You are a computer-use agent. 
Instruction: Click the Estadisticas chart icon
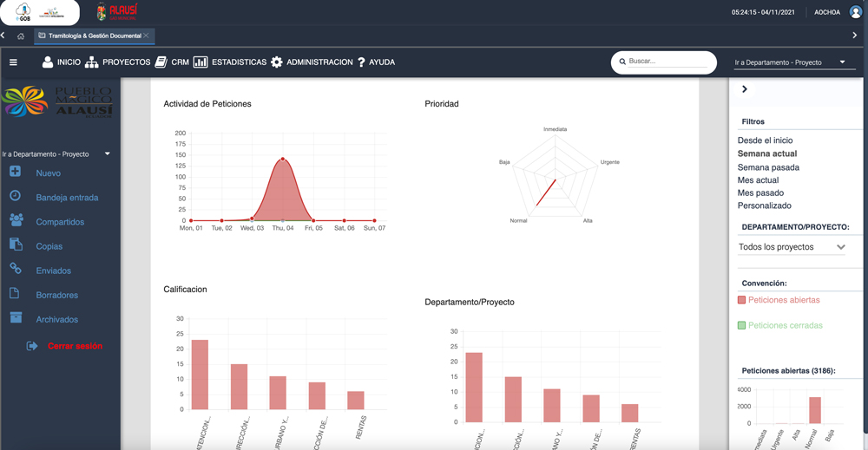201,62
